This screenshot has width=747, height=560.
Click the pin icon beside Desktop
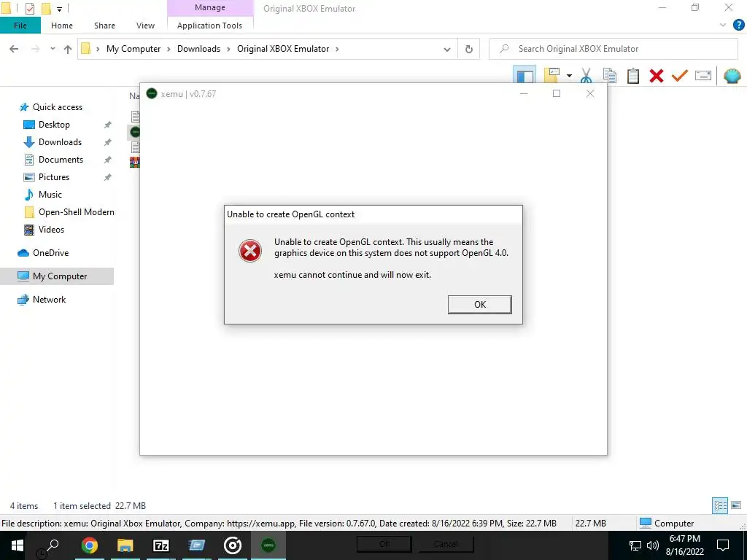point(108,125)
